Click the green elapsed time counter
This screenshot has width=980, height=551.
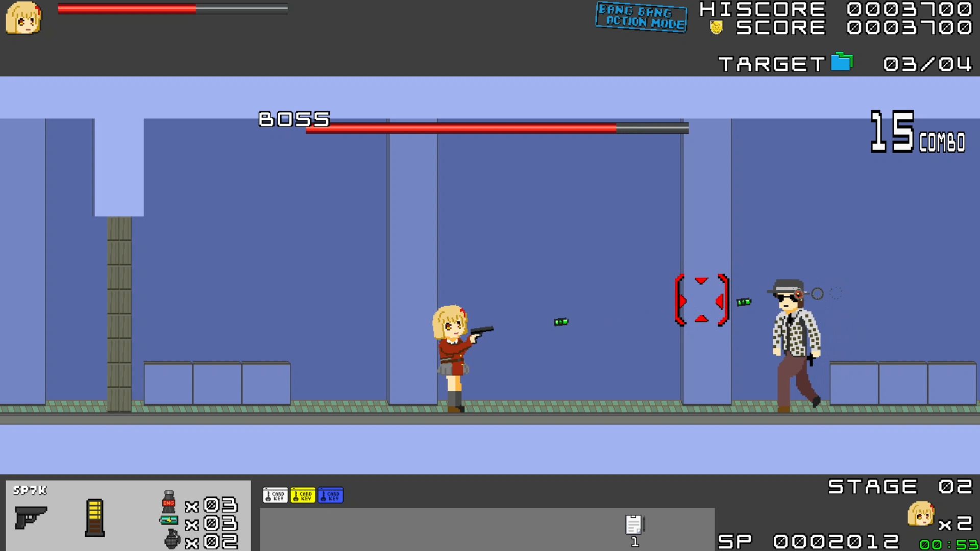tap(948, 544)
